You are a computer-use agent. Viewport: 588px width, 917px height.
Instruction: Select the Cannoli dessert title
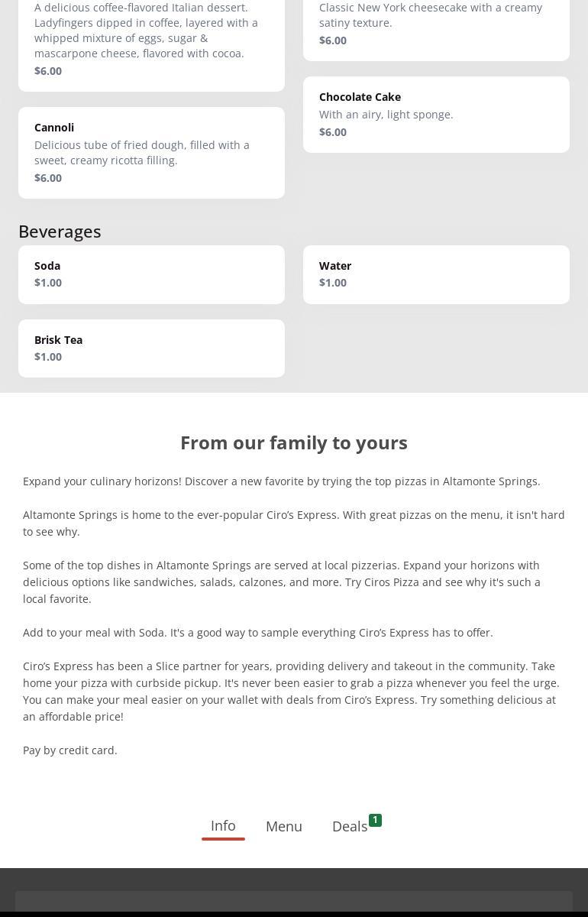(x=54, y=128)
